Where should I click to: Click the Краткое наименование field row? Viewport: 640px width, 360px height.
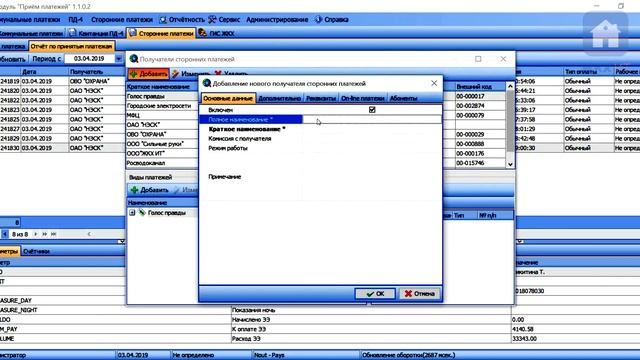(x=320, y=129)
